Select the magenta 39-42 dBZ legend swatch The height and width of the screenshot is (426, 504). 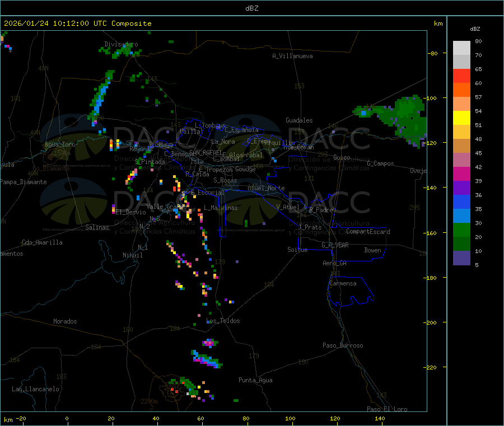coord(461,174)
